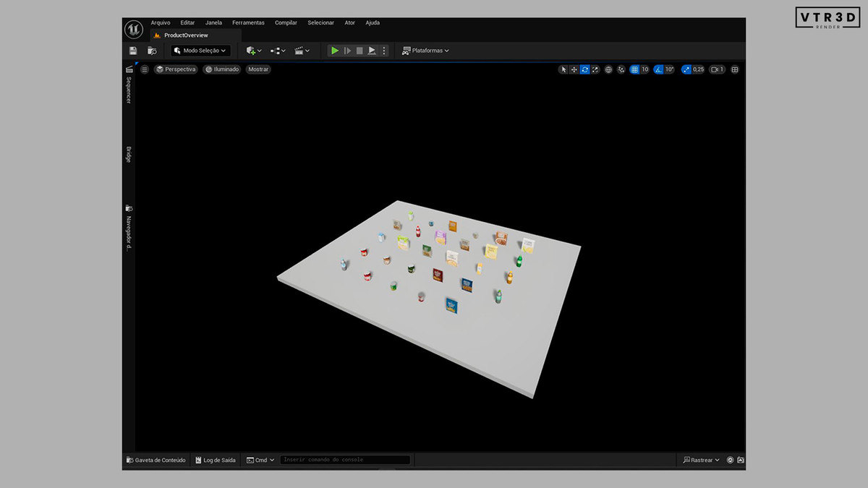Open Gaveta de Conteúdo drawer

pyautogui.click(x=156, y=460)
